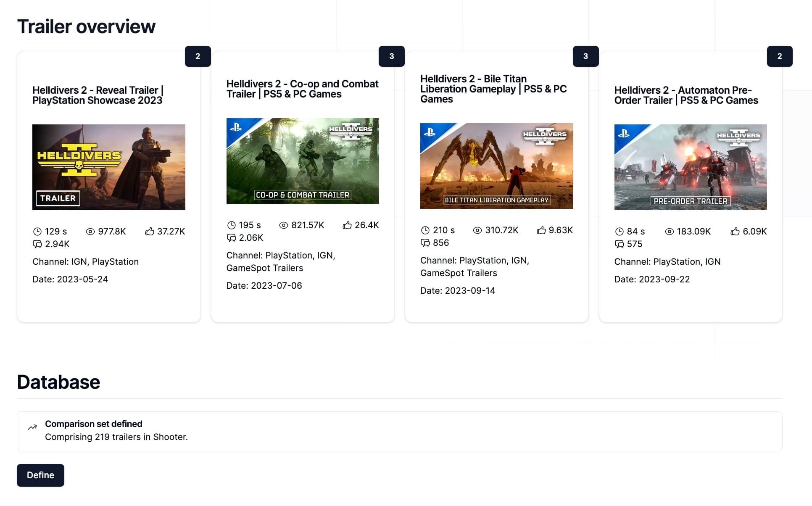The height and width of the screenshot is (506, 812).
Task: Click the thumbs-up icon beside 26.4K
Action: (x=347, y=225)
